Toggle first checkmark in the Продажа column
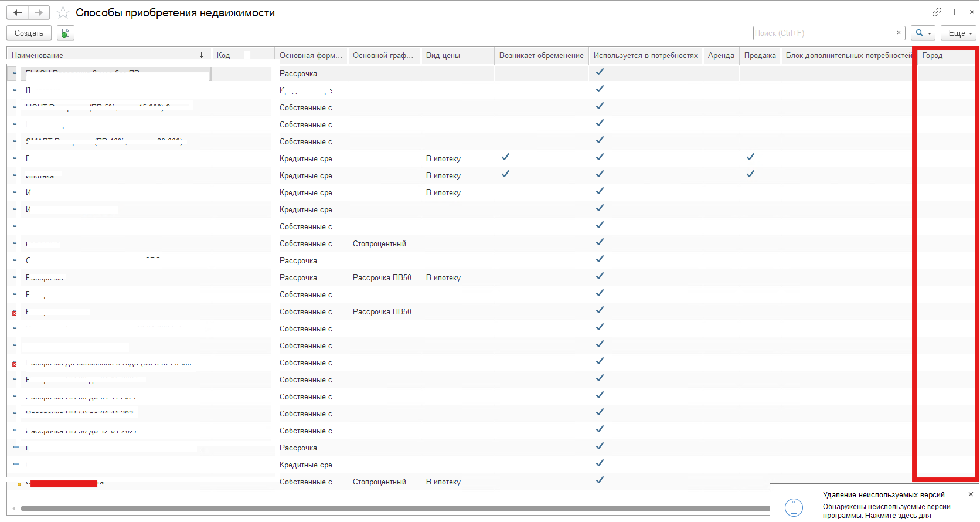The width and height of the screenshot is (980, 522). click(750, 157)
